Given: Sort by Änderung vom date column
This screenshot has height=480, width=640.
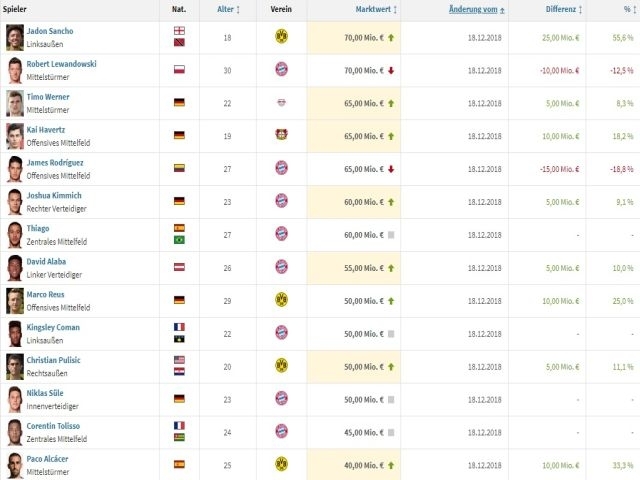Looking at the screenshot, I should (x=476, y=9).
